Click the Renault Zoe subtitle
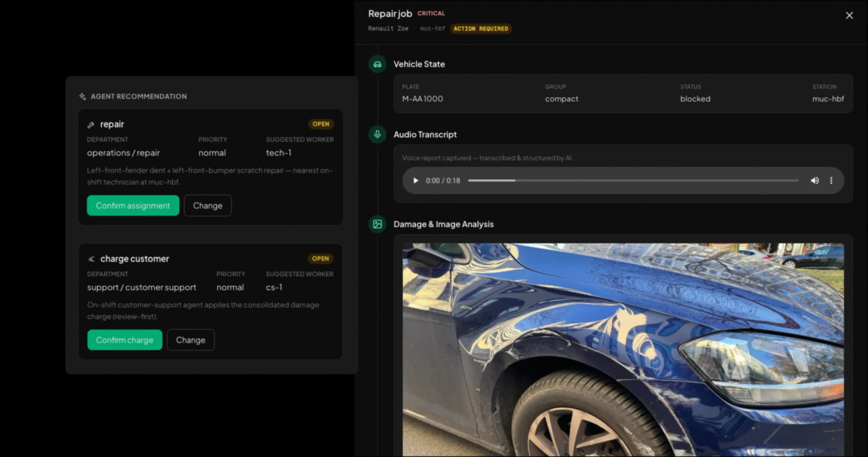 coord(388,28)
